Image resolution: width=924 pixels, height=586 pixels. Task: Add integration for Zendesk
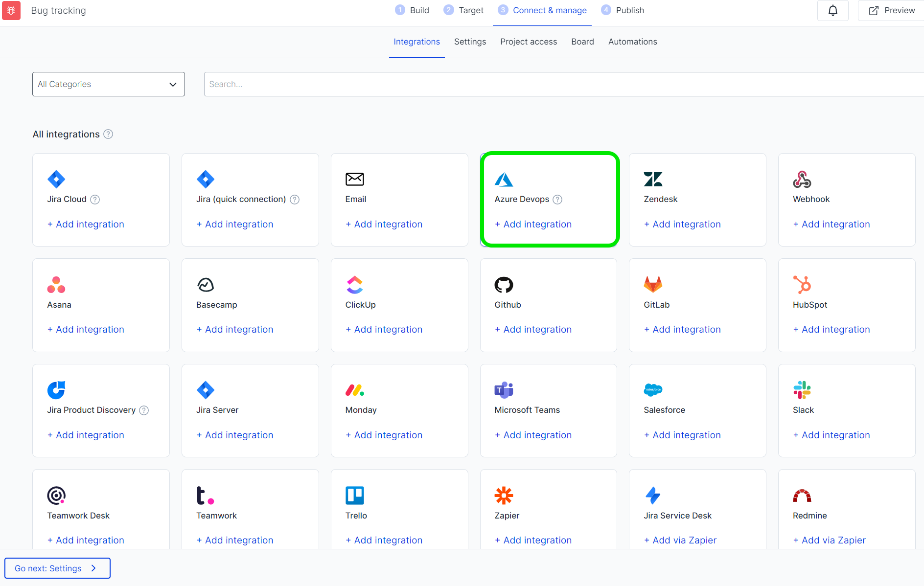(x=682, y=224)
